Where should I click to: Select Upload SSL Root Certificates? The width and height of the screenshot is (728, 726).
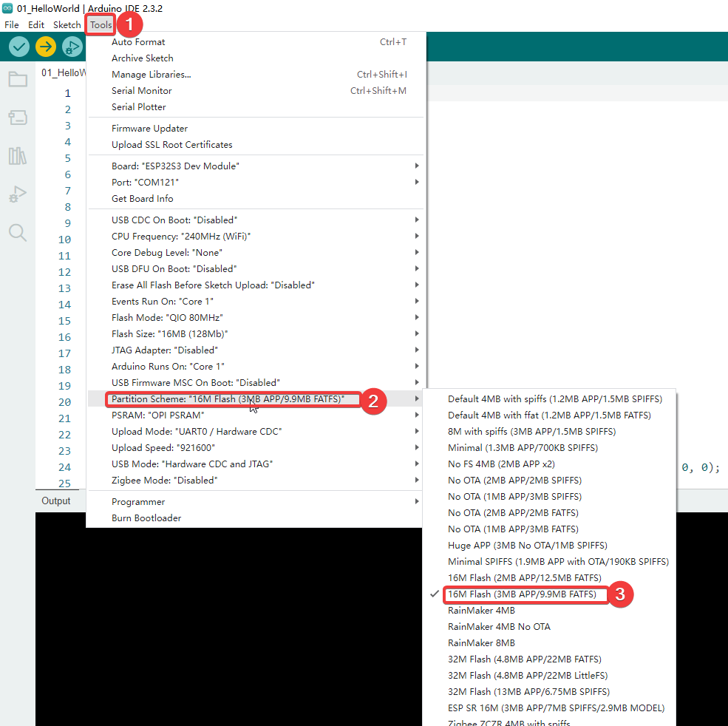[x=256, y=144]
